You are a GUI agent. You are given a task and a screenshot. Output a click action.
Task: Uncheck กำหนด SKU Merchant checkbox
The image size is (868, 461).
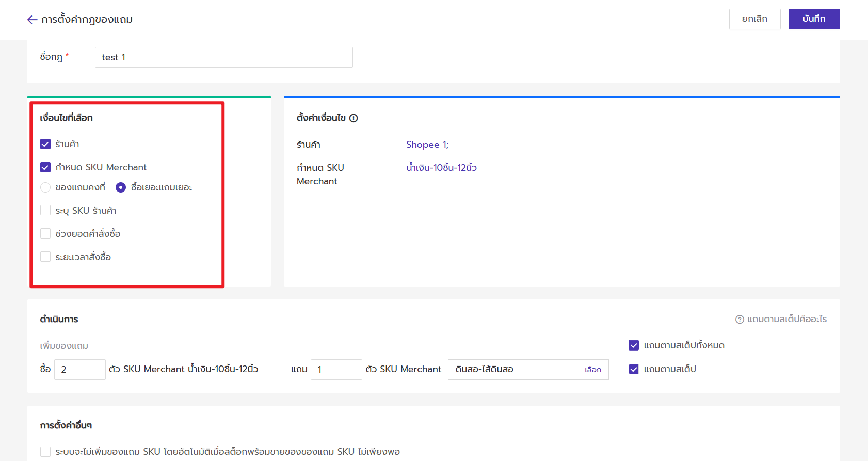(45, 167)
